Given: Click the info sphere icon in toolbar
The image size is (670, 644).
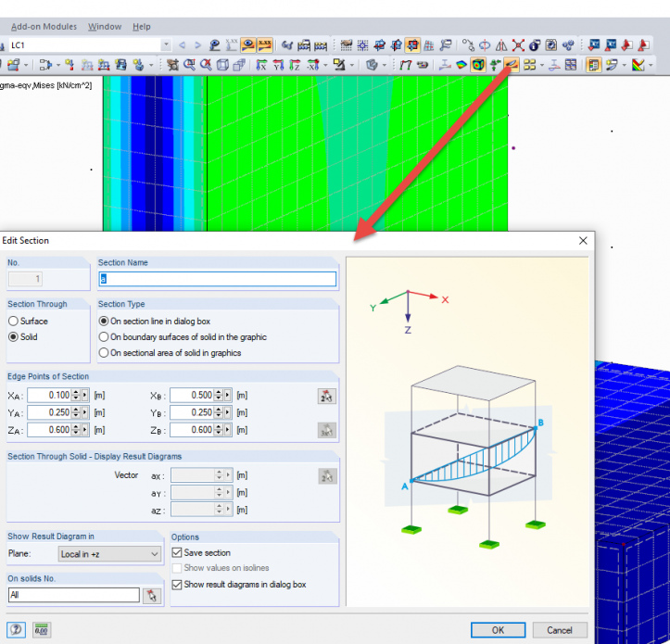Looking at the screenshot, I should point(535,44).
